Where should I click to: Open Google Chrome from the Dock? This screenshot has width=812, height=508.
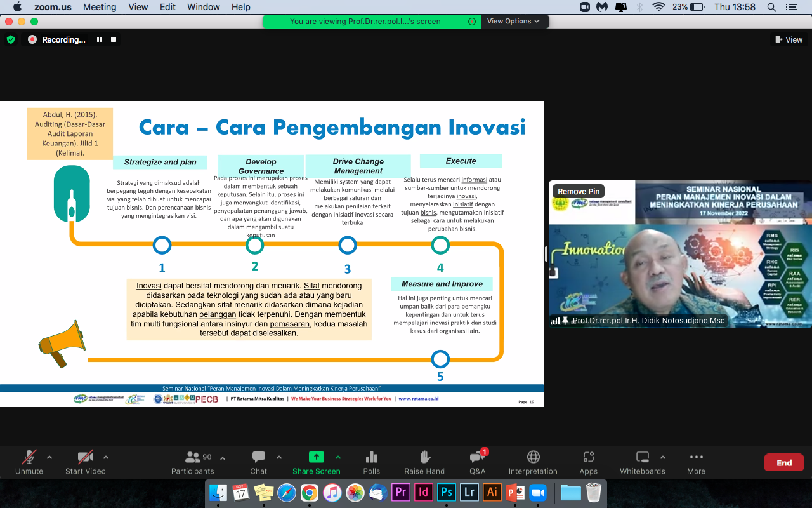click(310, 493)
